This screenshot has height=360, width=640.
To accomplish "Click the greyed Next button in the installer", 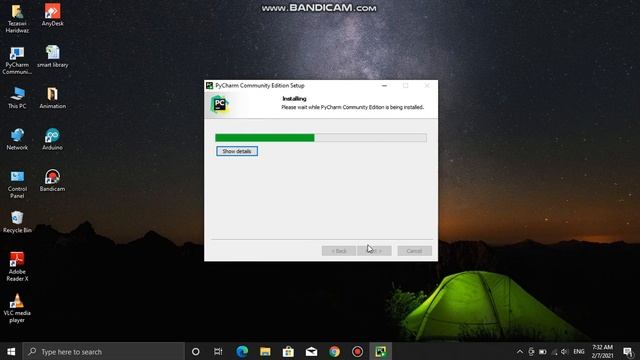I will pos(374,251).
